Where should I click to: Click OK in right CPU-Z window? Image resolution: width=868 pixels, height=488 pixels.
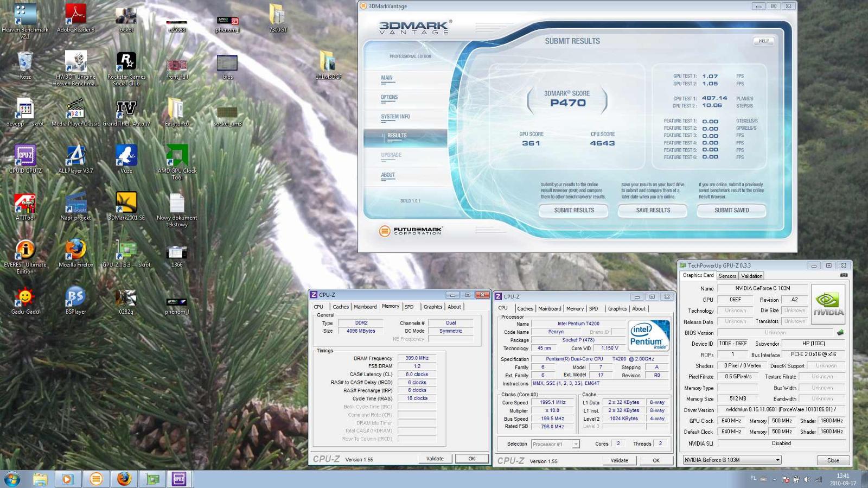click(x=656, y=460)
